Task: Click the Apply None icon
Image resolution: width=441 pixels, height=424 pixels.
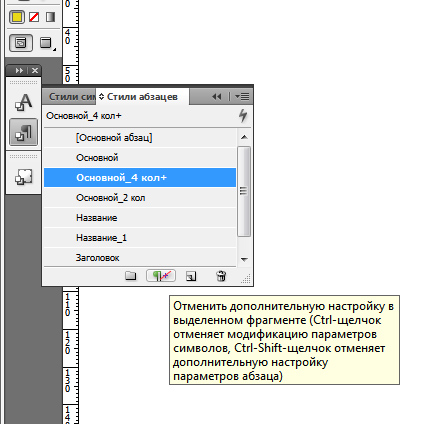Action: pyautogui.click(x=34, y=17)
